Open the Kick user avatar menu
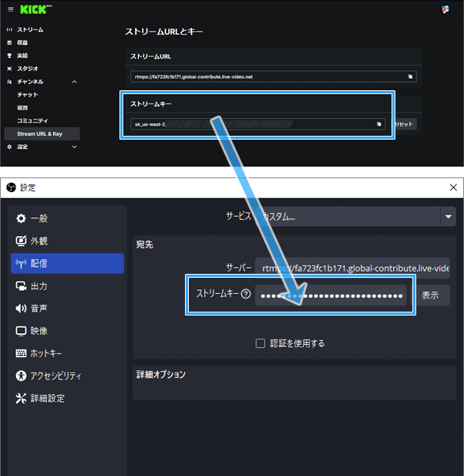This screenshot has width=464, height=476. click(446, 9)
